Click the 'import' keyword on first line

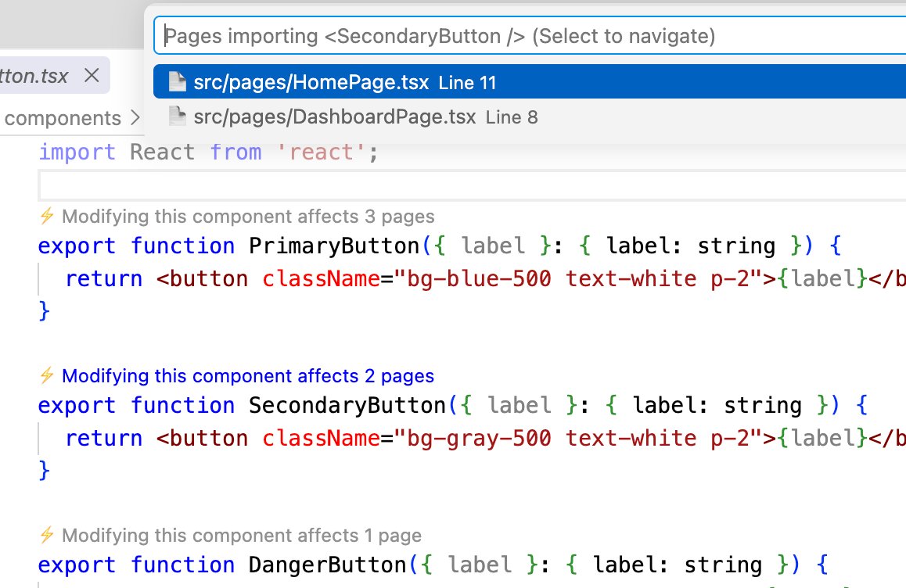point(77,152)
